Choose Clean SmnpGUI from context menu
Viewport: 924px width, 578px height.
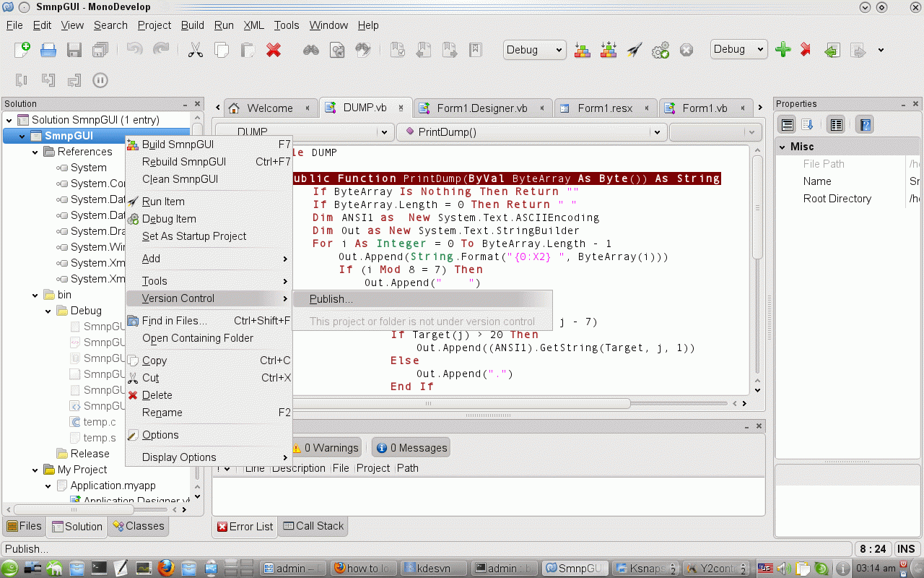(209, 179)
